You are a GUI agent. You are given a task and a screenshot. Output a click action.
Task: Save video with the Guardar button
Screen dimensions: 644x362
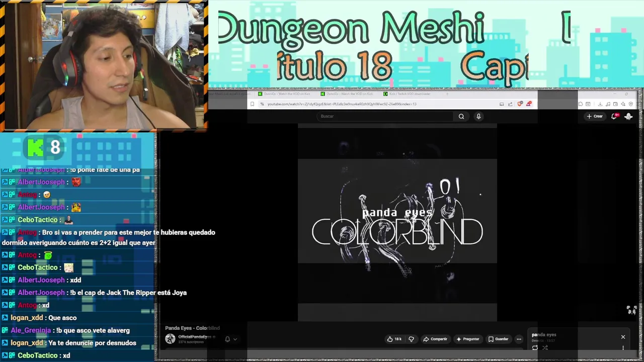click(x=499, y=339)
